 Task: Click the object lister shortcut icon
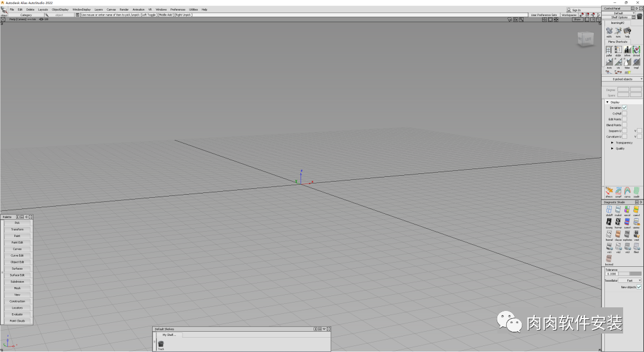(x=618, y=49)
